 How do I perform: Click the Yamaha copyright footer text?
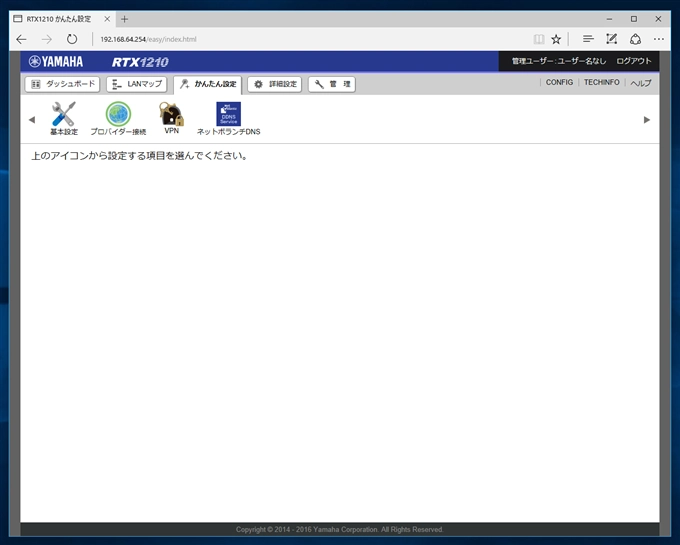(340, 529)
